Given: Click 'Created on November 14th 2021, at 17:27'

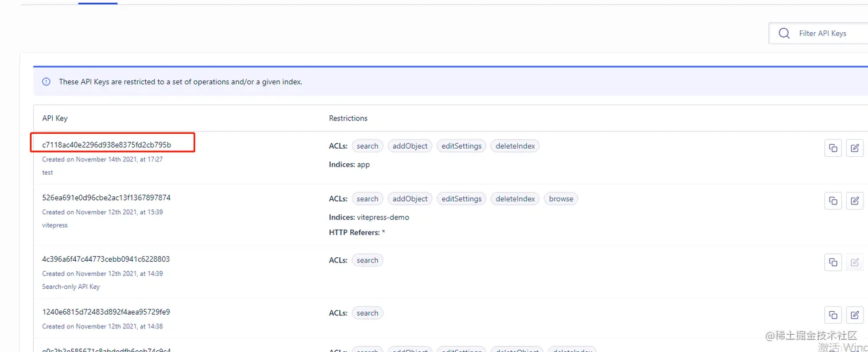Looking at the screenshot, I should 102,160.
